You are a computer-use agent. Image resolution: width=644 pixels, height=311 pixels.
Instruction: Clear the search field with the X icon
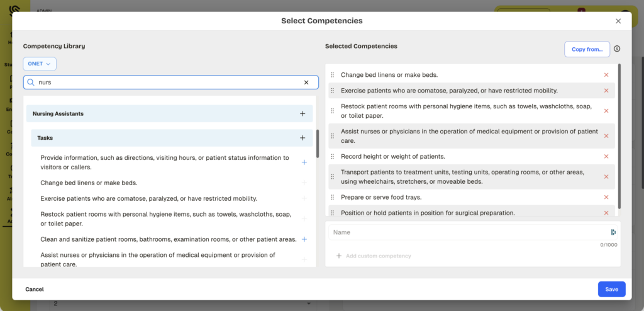click(306, 82)
